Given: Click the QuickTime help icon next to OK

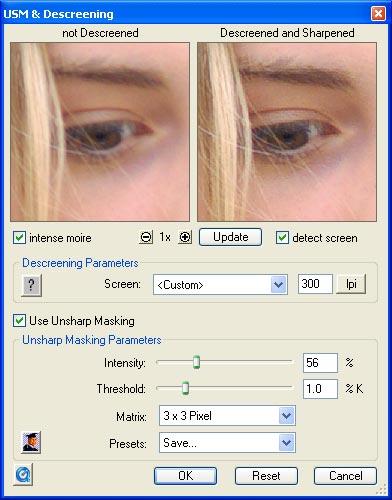Looking at the screenshot, I should [23, 474].
